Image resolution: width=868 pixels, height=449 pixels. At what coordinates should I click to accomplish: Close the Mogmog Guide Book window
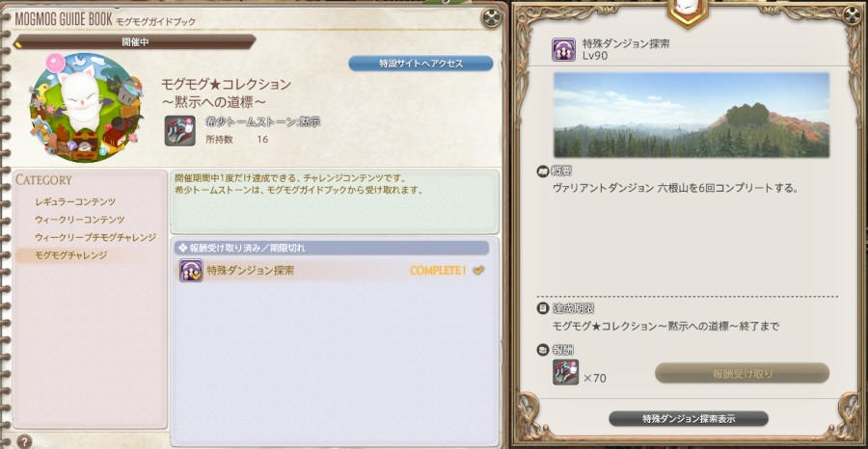(491, 17)
